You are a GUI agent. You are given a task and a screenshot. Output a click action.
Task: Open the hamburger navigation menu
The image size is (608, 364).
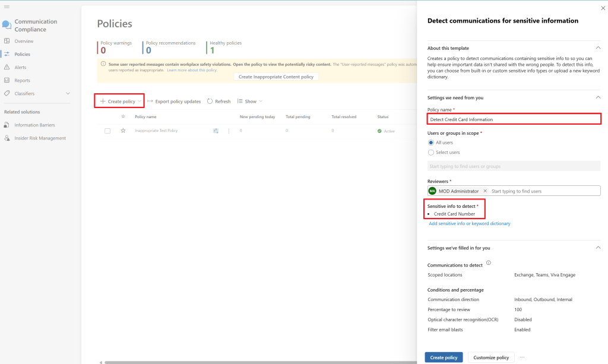[x=7, y=7]
